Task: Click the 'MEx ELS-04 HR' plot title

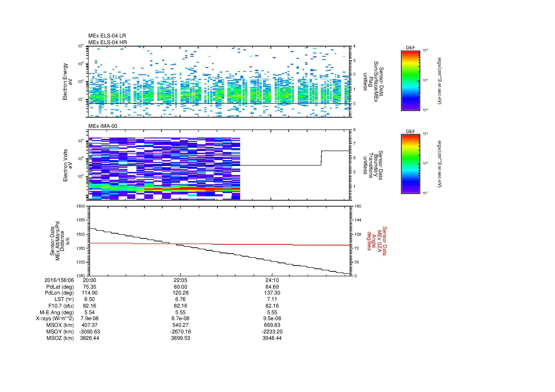Action: tap(107, 42)
